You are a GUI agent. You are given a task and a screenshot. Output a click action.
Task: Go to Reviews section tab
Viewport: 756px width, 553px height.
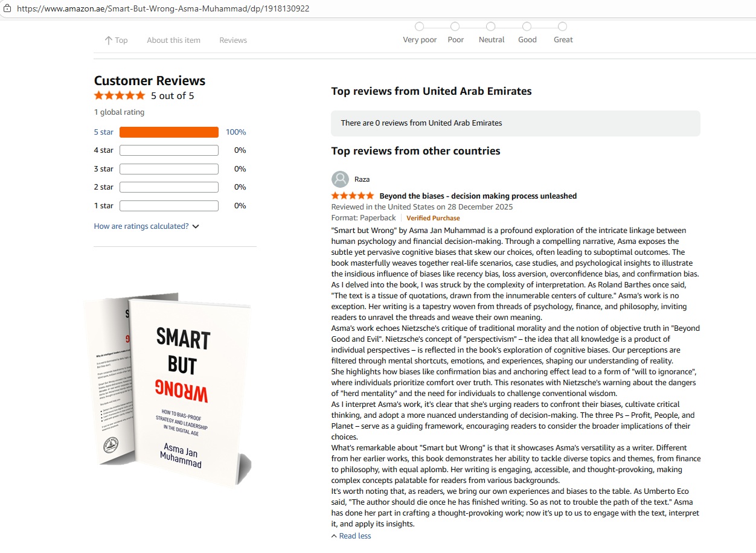tap(233, 40)
